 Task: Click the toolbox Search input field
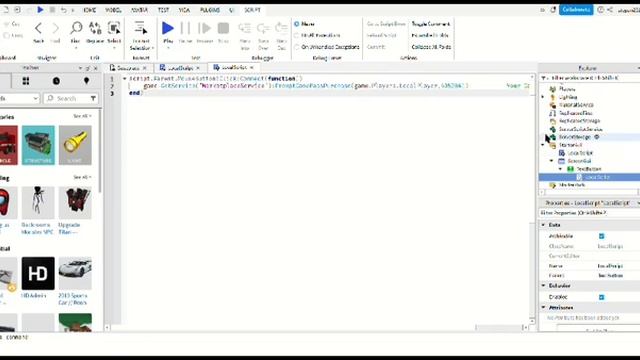(66, 98)
